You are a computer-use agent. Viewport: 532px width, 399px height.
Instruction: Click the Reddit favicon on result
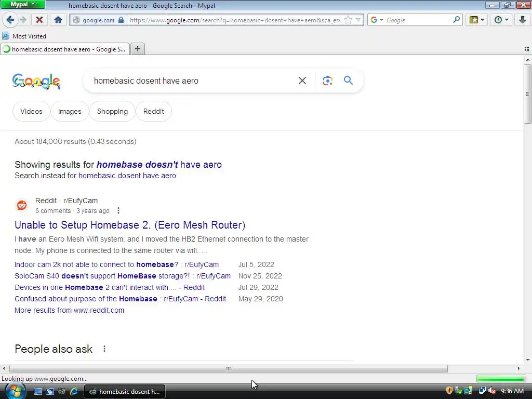[x=22, y=205]
